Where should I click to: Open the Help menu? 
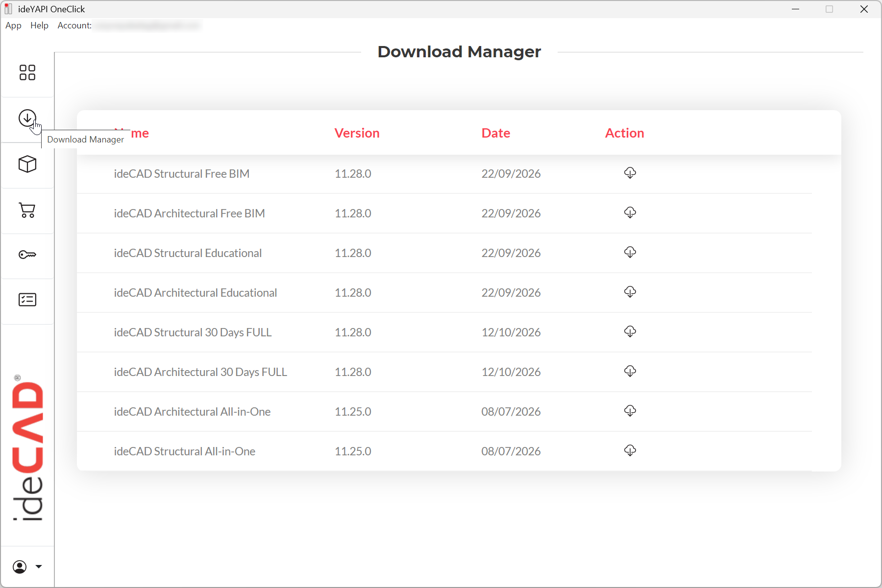(39, 25)
